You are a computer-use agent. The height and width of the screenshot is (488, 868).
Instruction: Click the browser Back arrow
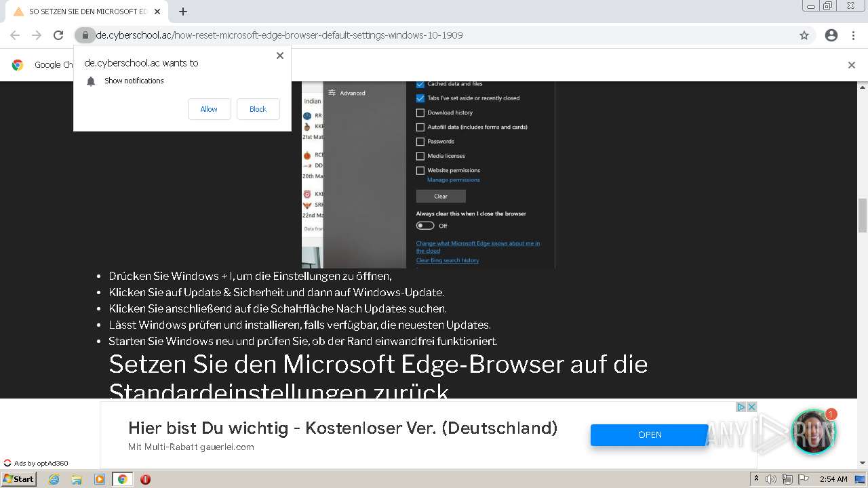(15, 35)
